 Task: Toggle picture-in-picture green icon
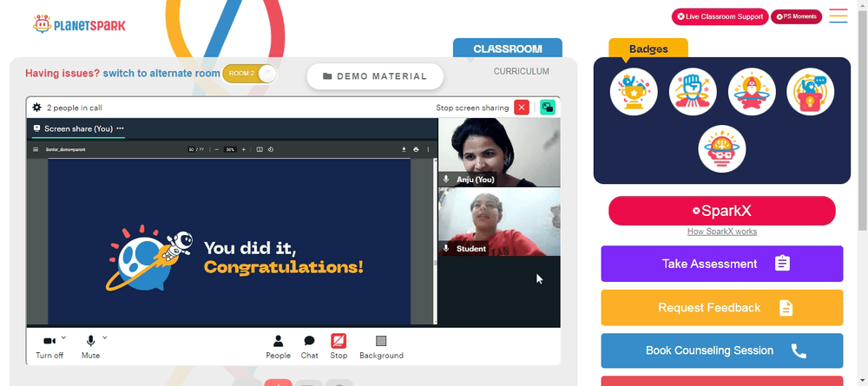[x=548, y=108]
